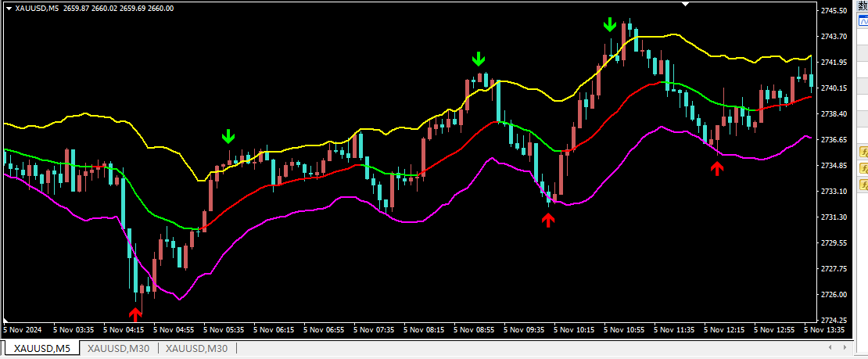Click the 5 Nov 08:15 time label
This screenshot has height=359, width=868.
424,329
